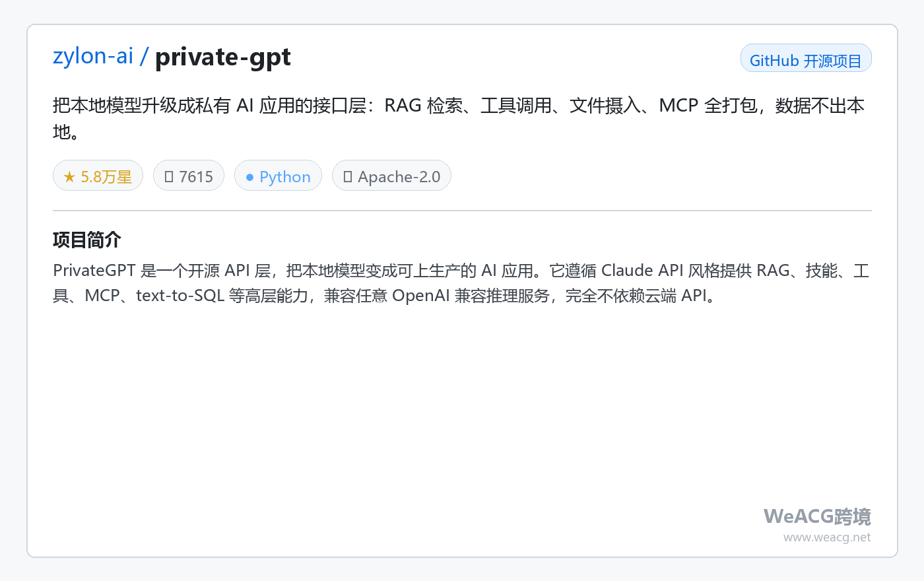Click the 5.8万星 star count pill

click(x=98, y=176)
